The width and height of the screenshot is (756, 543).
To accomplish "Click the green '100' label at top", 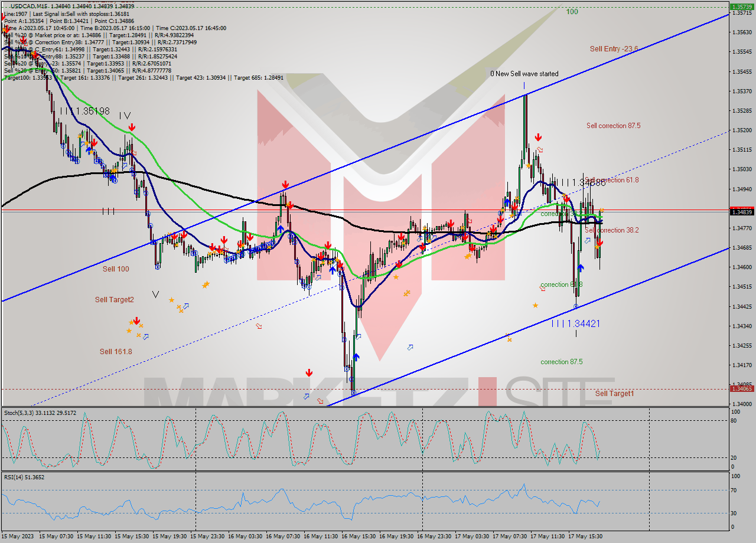I will [572, 12].
